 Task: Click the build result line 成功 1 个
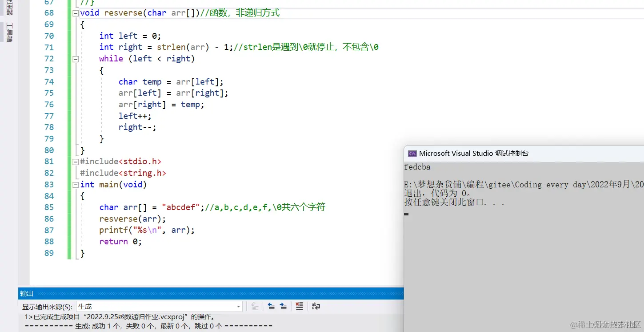click(149, 326)
